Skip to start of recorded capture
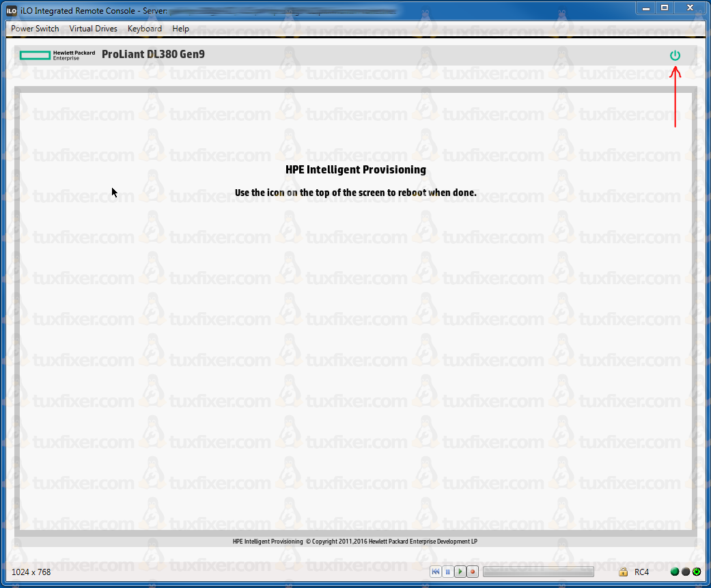This screenshot has height=588, width=711. coord(436,572)
